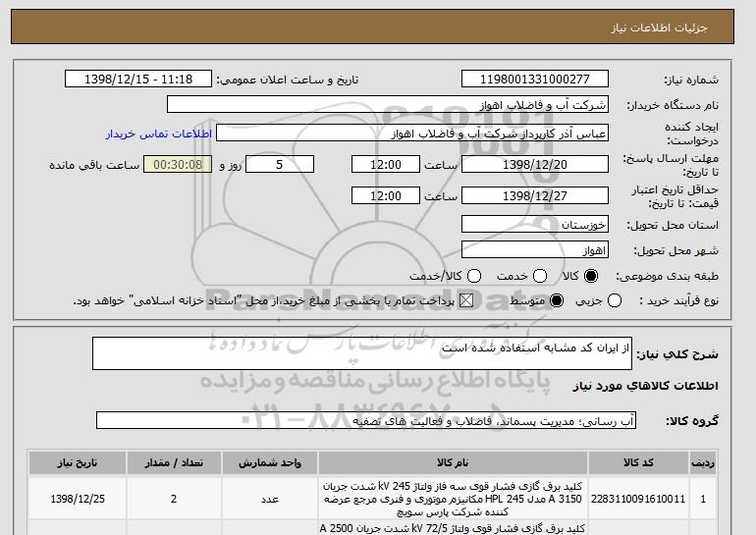The width and height of the screenshot is (756, 535).
Task: Click the response deadline date 1398/12/20
Action: (x=535, y=164)
